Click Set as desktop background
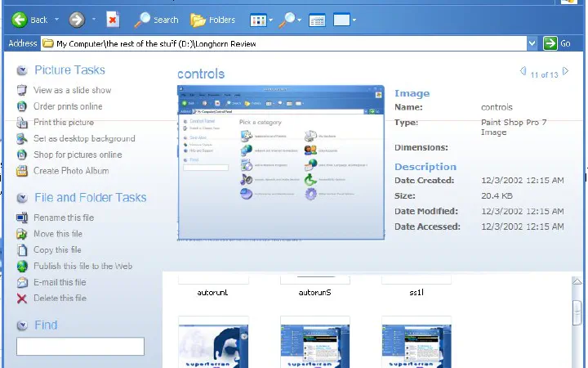This screenshot has height=368, width=588. click(x=84, y=138)
